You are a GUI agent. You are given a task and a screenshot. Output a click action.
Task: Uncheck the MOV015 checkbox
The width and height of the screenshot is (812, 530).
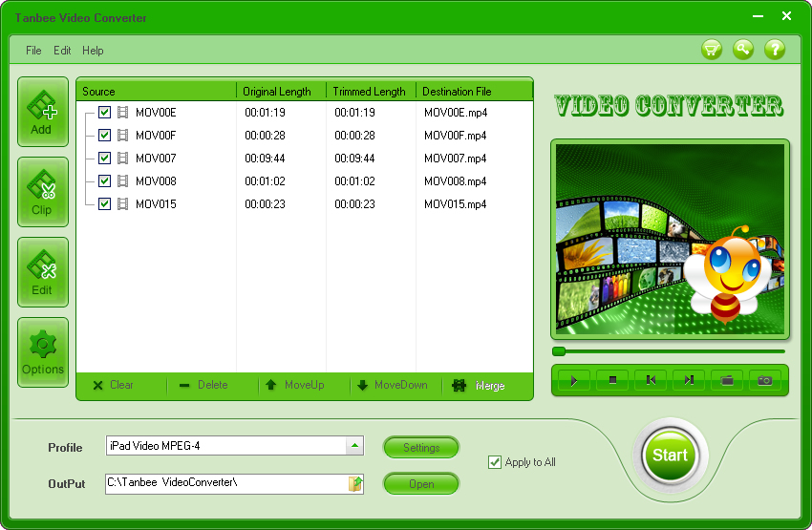[x=105, y=204]
